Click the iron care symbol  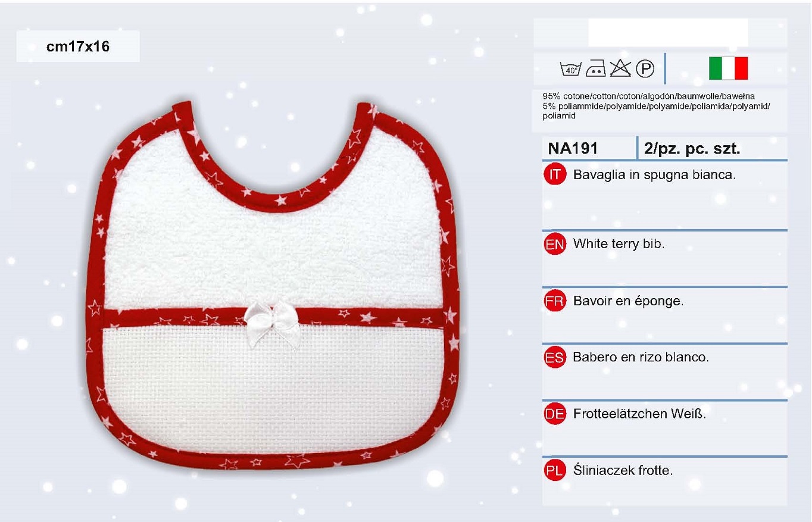596,69
